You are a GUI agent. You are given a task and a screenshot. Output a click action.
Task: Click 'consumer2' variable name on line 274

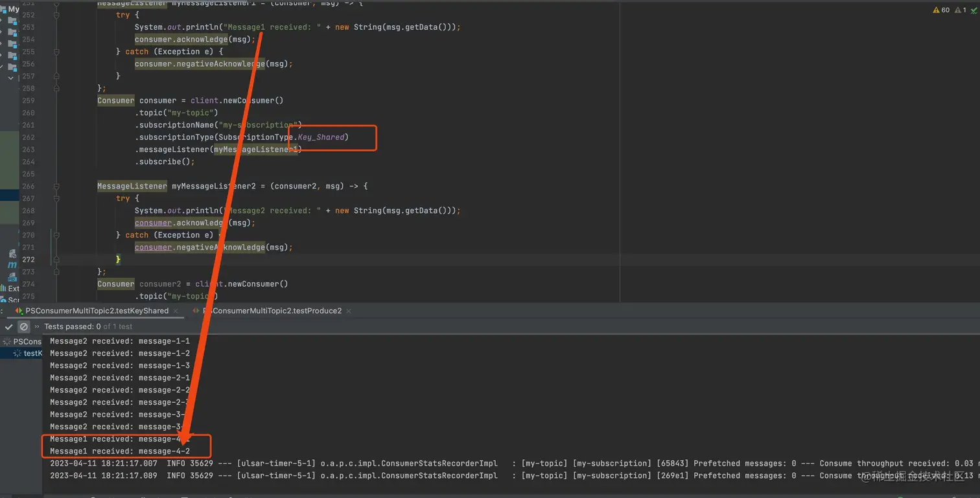(160, 284)
